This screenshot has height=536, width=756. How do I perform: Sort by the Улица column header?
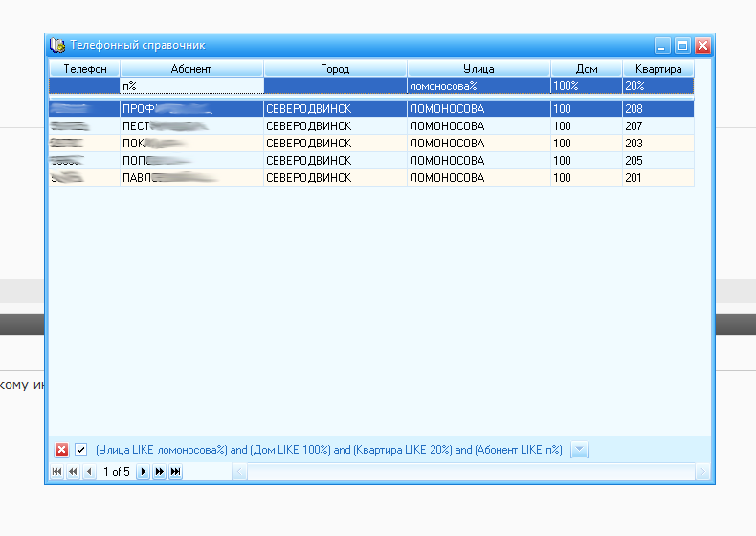(478, 69)
